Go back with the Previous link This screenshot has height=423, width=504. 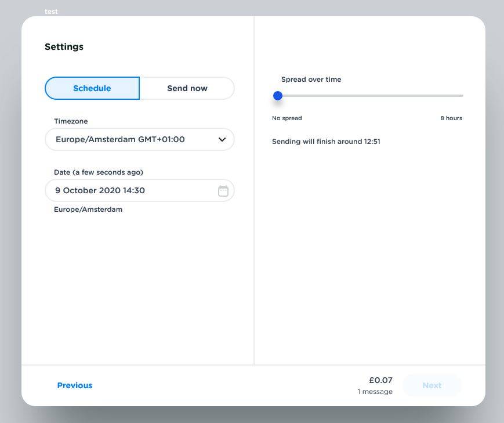(x=75, y=385)
